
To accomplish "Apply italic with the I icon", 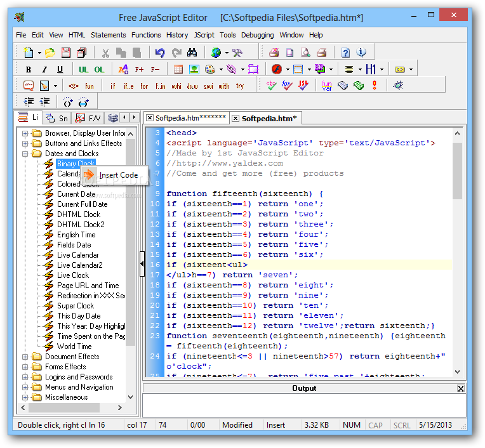I will click(44, 70).
